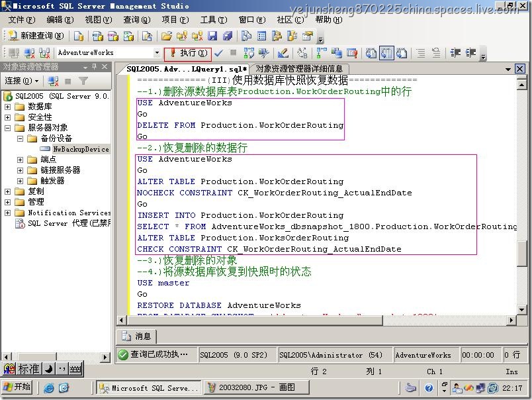532x400 pixels.
Task: Click the Comment Out Selected Lines icon
Action: pyautogui.click(x=421, y=53)
